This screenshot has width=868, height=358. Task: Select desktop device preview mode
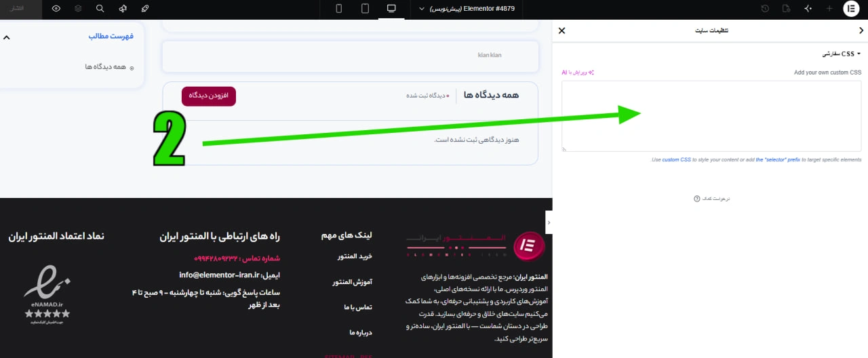click(391, 9)
